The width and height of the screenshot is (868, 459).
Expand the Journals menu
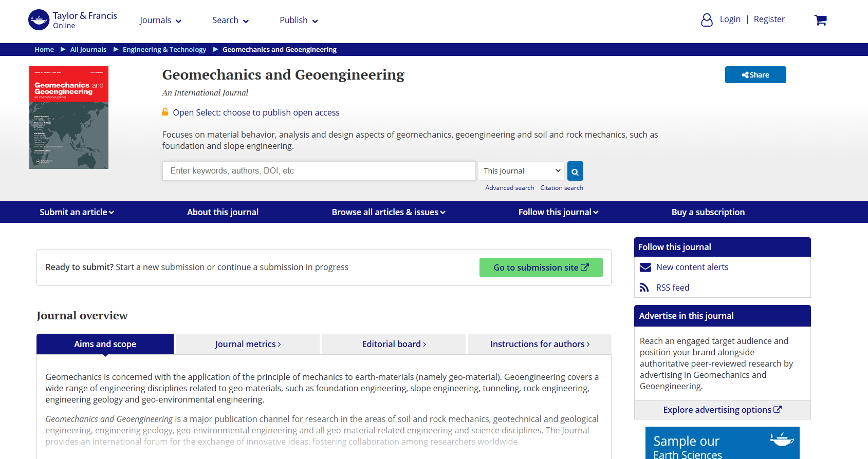point(160,21)
